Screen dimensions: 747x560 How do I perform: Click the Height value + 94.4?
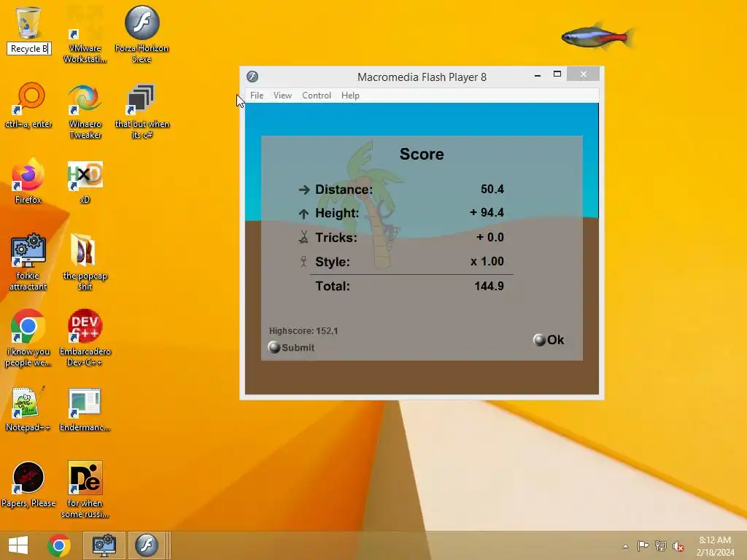[487, 212]
